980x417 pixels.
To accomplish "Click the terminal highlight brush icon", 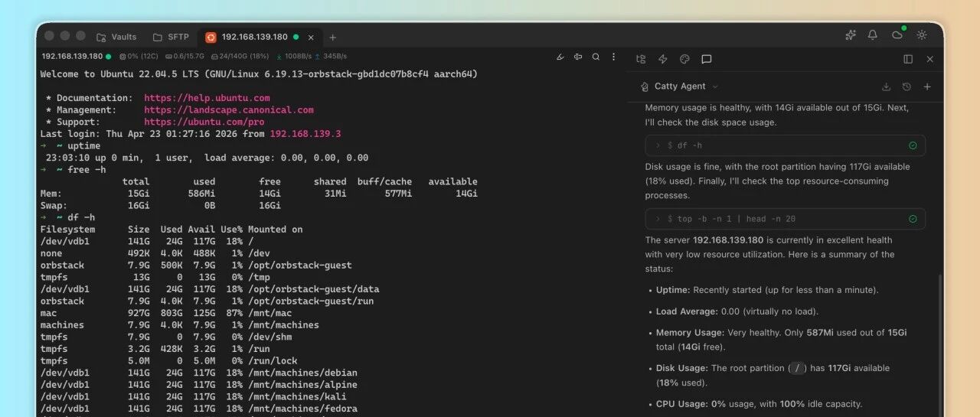I will point(560,57).
